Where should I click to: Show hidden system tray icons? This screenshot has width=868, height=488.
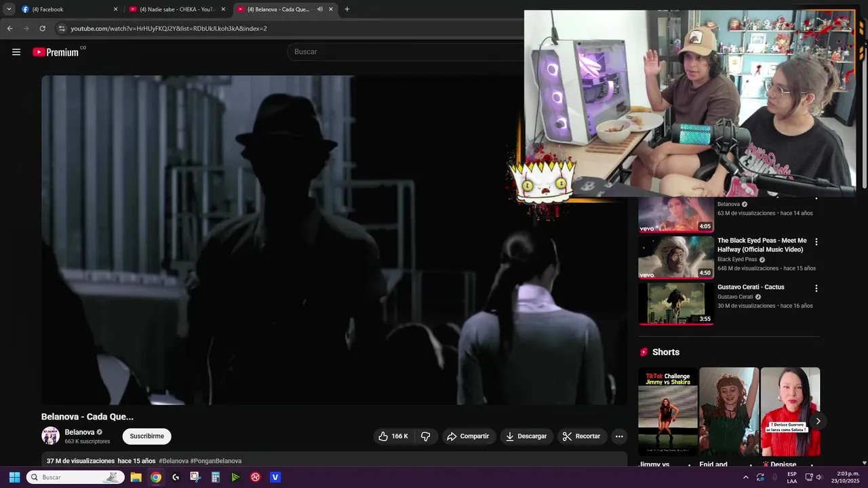click(746, 477)
